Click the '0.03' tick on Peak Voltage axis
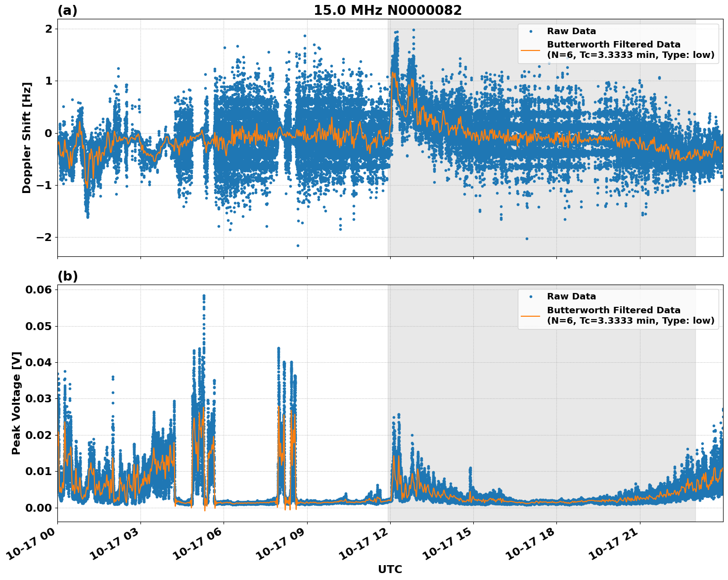 [38, 399]
